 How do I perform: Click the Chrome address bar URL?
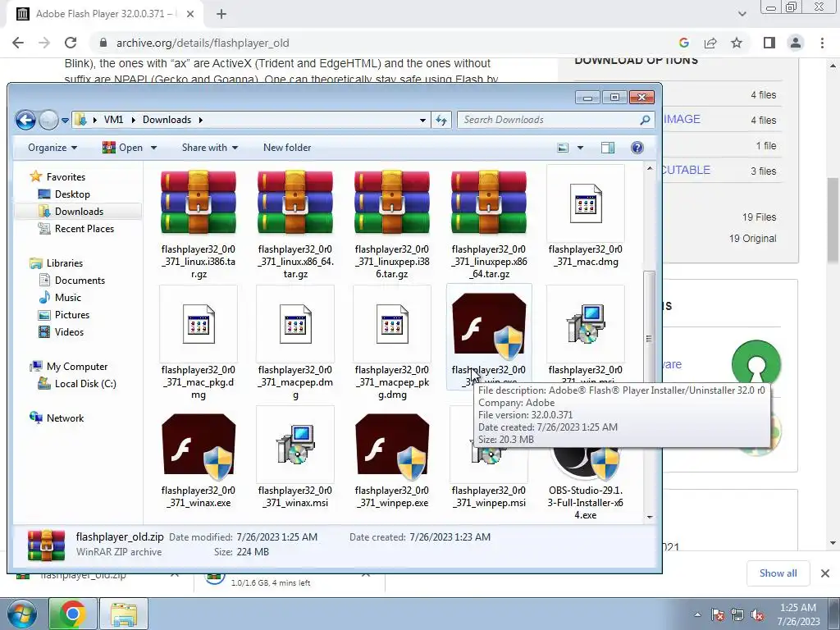pyautogui.click(x=203, y=43)
